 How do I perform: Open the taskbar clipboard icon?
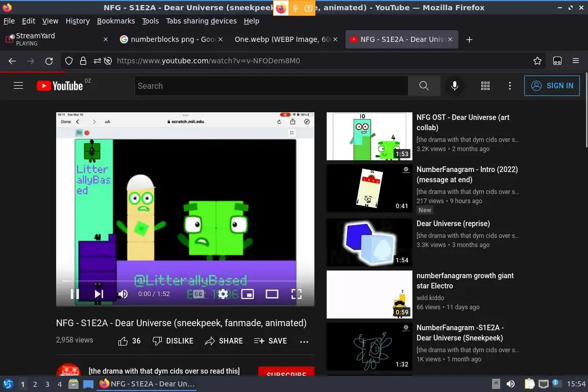529,384
